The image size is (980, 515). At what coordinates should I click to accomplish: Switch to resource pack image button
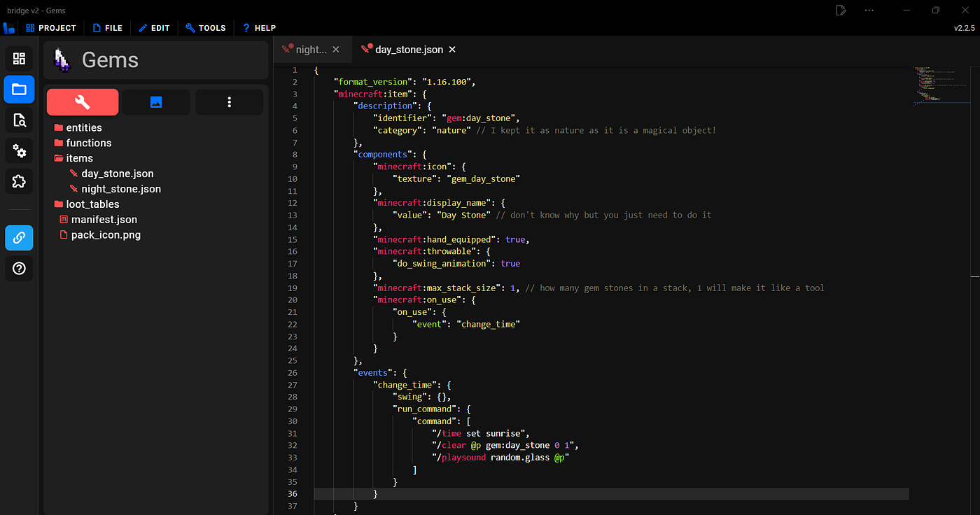point(156,102)
